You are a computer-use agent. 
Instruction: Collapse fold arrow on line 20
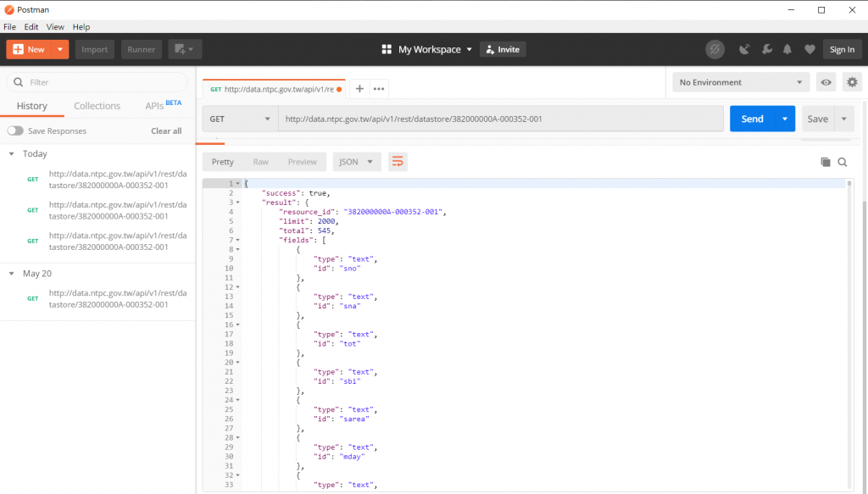pyautogui.click(x=238, y=363)
